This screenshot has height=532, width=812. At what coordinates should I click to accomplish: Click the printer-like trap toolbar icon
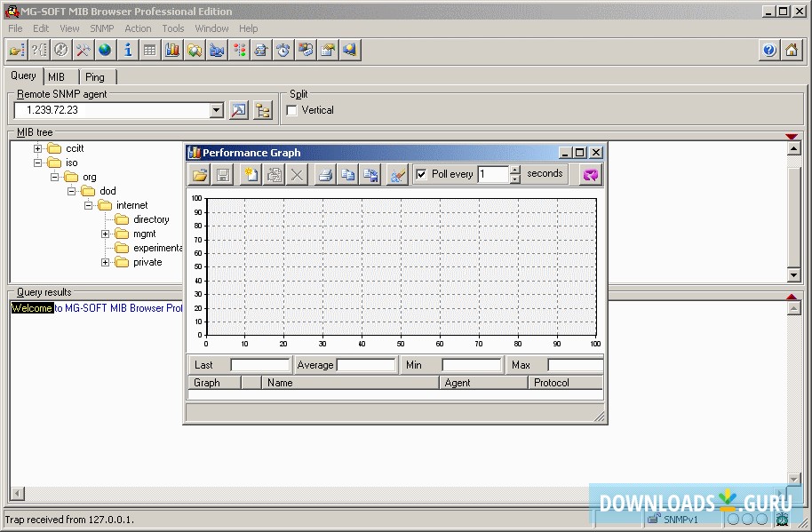point(261,51)
